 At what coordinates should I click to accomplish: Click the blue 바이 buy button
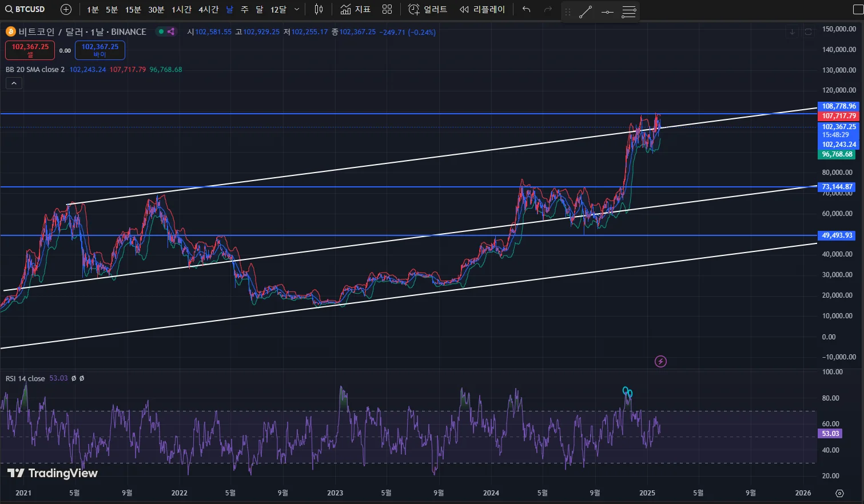click(x=100, y=50)
